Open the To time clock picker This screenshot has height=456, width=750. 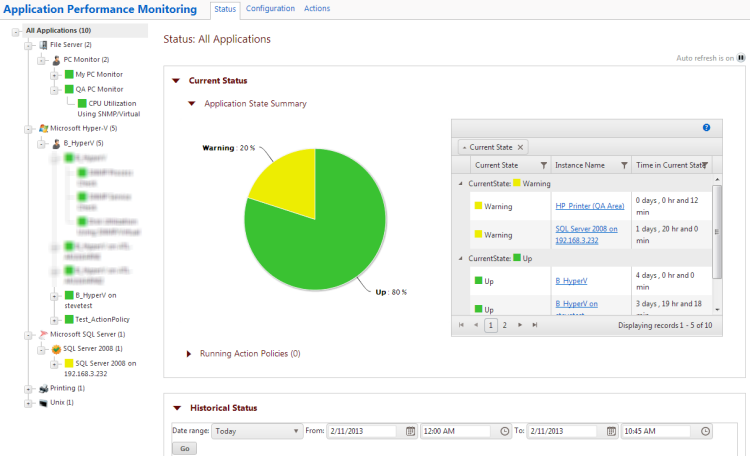pos(706,431)
